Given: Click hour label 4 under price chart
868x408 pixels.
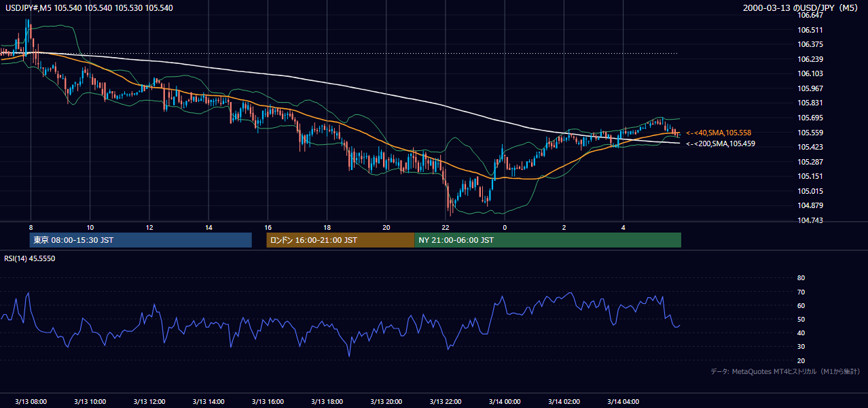Looking at the screenshot, I should click(623, 227).
